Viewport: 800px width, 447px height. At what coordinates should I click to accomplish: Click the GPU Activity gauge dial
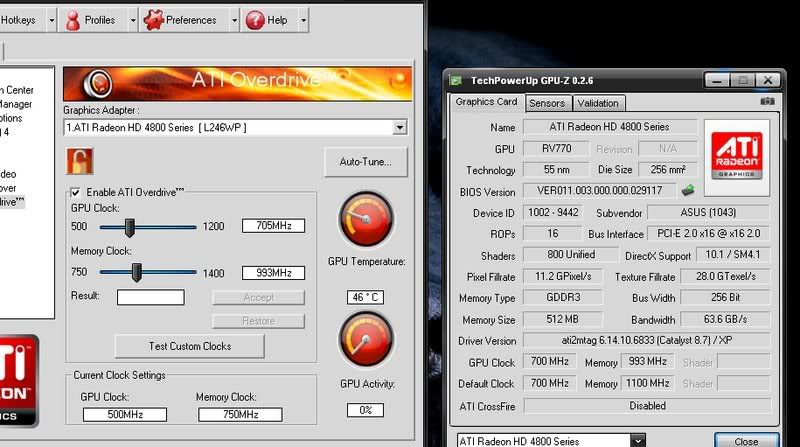coord(366,340)
